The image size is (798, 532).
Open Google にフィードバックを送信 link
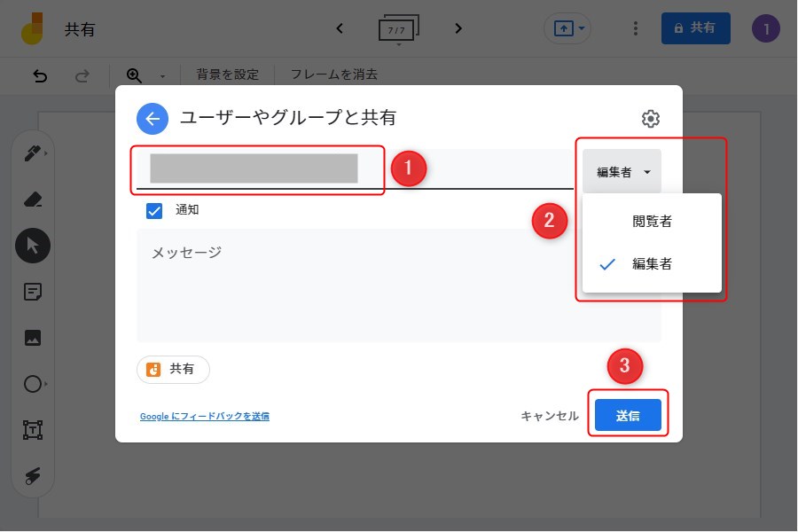click(x=205, y=416)
